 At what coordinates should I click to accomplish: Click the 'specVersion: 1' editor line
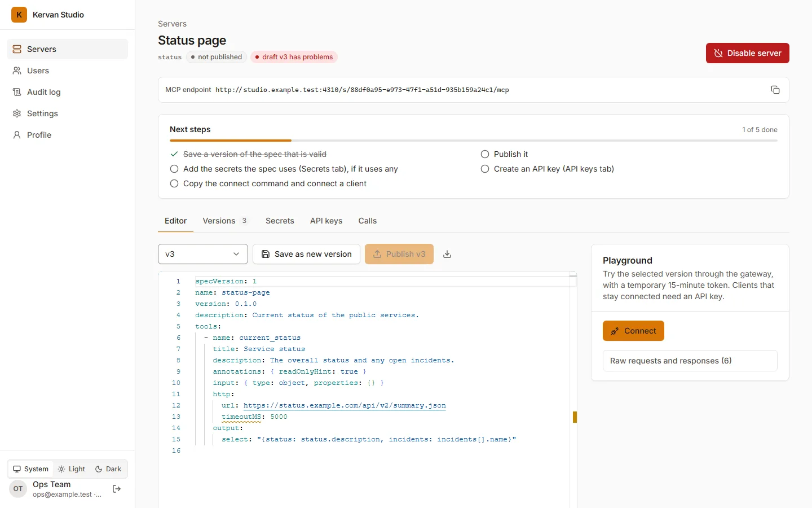(226, 281)
